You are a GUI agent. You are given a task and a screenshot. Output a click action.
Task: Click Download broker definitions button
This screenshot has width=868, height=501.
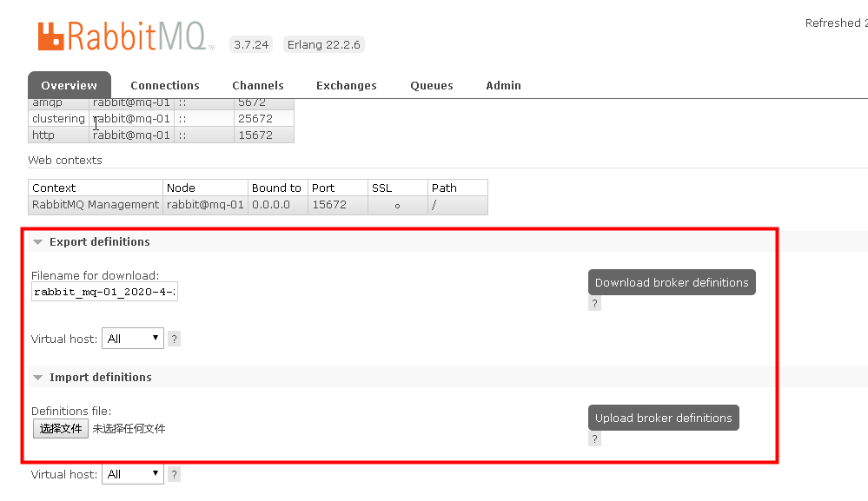[672, 282]
